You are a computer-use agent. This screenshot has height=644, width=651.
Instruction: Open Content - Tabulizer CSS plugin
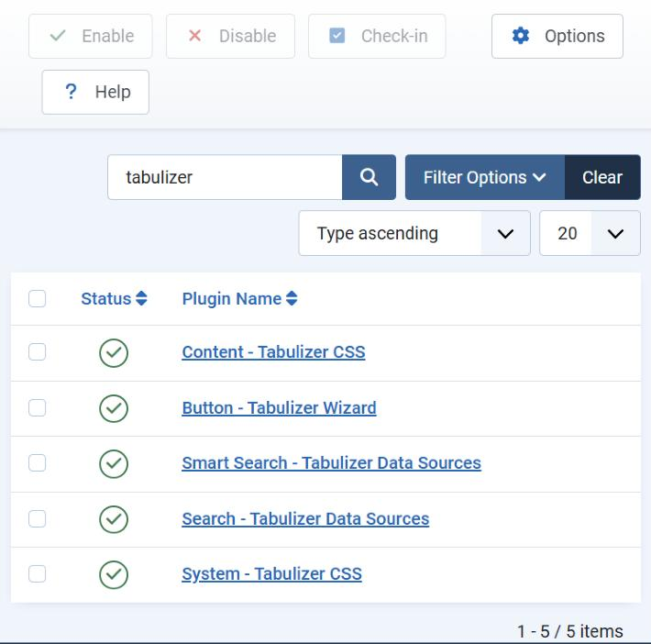(273, 352)
